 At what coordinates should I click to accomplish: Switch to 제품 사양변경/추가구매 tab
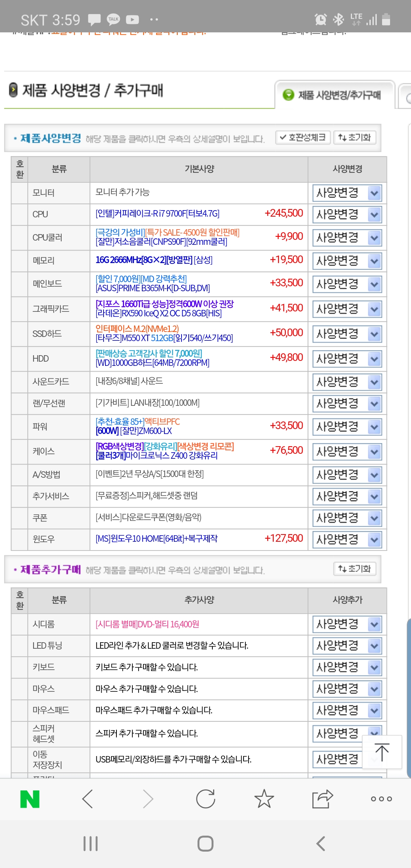pyautogui.click(x=335, y=95)
